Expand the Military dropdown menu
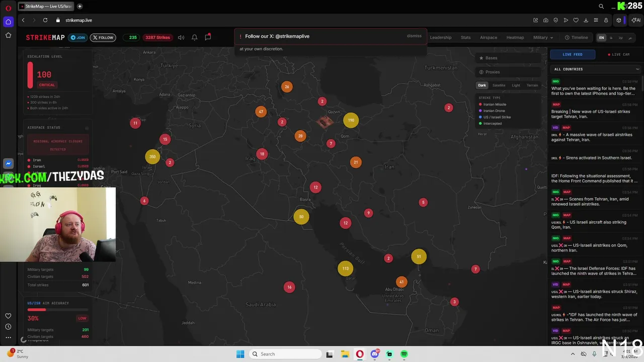The height and width of the screenshot is (362, 644). pos(543,37)
